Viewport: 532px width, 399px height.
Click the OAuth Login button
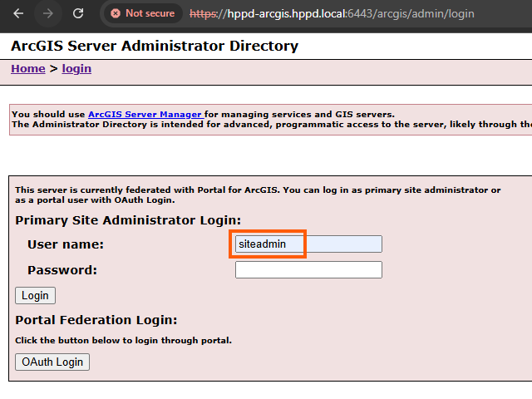point(52,362)
